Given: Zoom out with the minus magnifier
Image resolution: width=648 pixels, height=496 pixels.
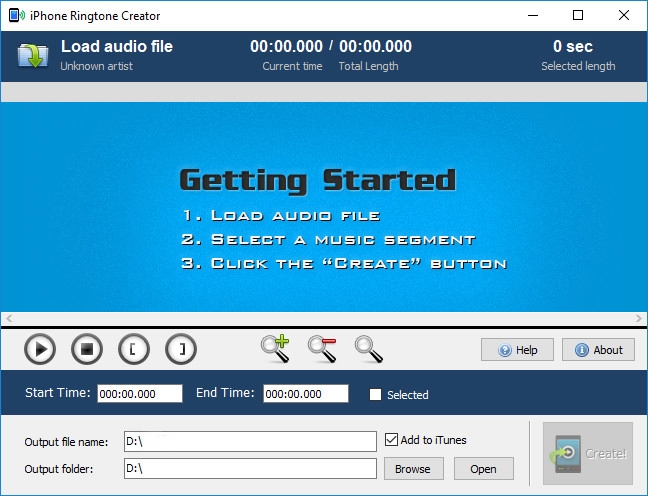Looking at the screenshot, I should 322,349.
